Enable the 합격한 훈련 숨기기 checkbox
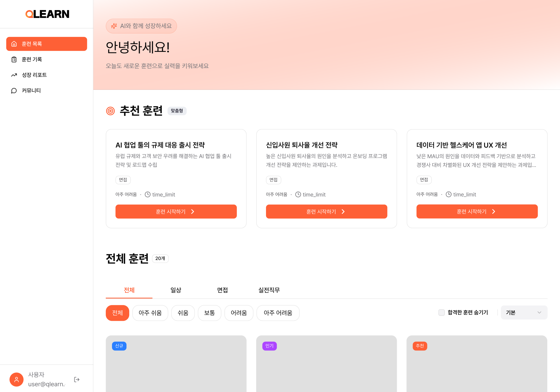 pos(442,313)
